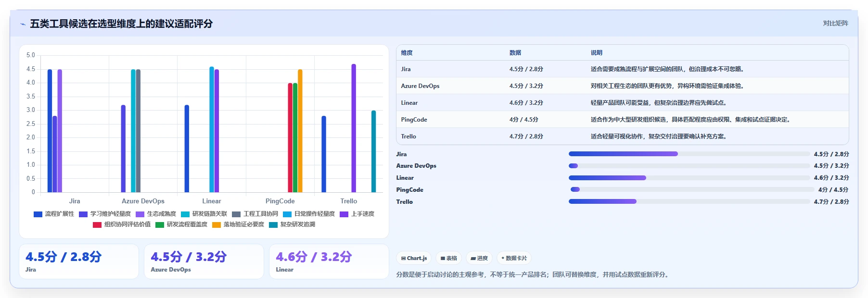Click 4.7分 / 2.8分 value after Trello progress

click(x=831, y=202)
